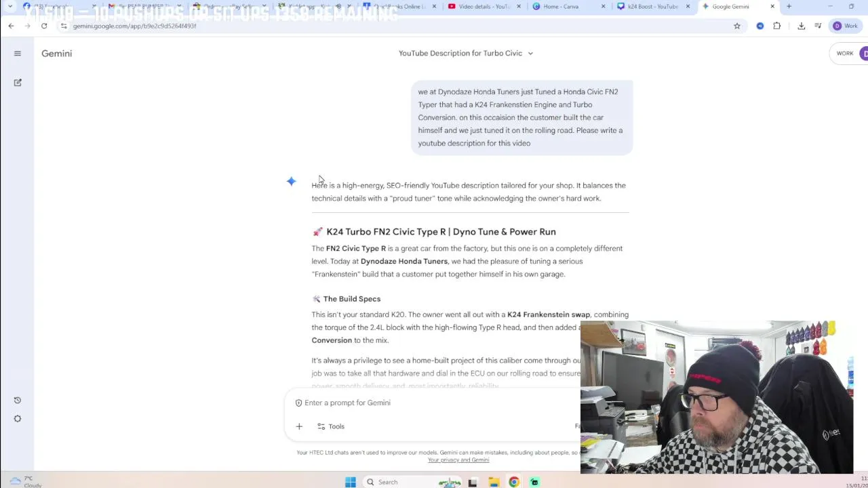The height and width of the screenshot is (488, 868).
Task: Open the browser downloads icon
Action: pyautogui.click(x=802, y=26)
